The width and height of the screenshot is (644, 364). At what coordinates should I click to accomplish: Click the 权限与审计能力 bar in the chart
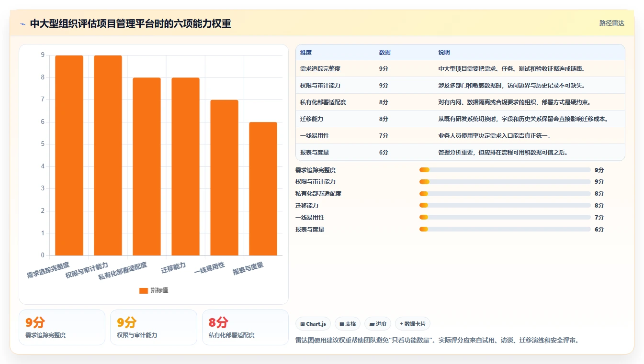[108, 155]
